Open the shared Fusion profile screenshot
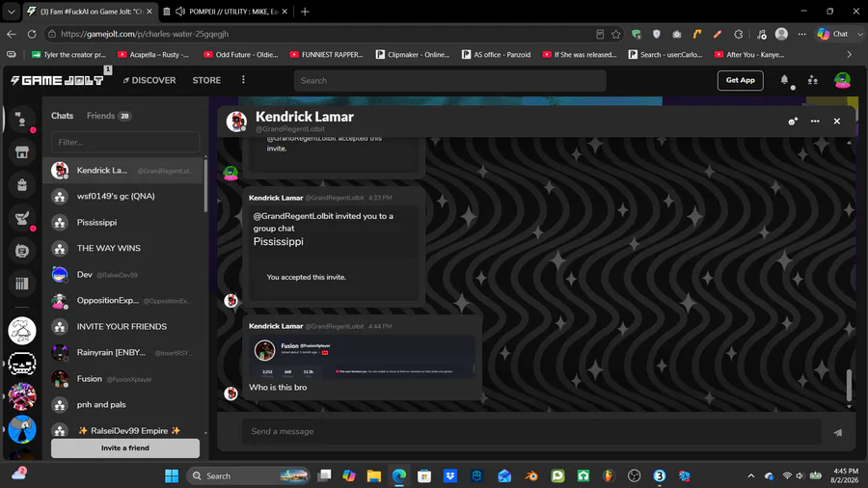The image size is (868, 488). coord(362,356)
